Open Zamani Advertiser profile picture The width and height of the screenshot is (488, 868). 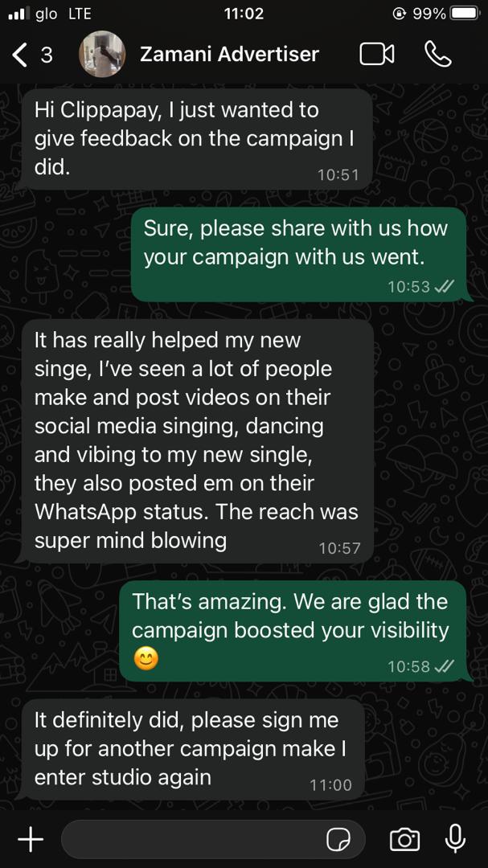pyautogui.click(x=102, y=54)
